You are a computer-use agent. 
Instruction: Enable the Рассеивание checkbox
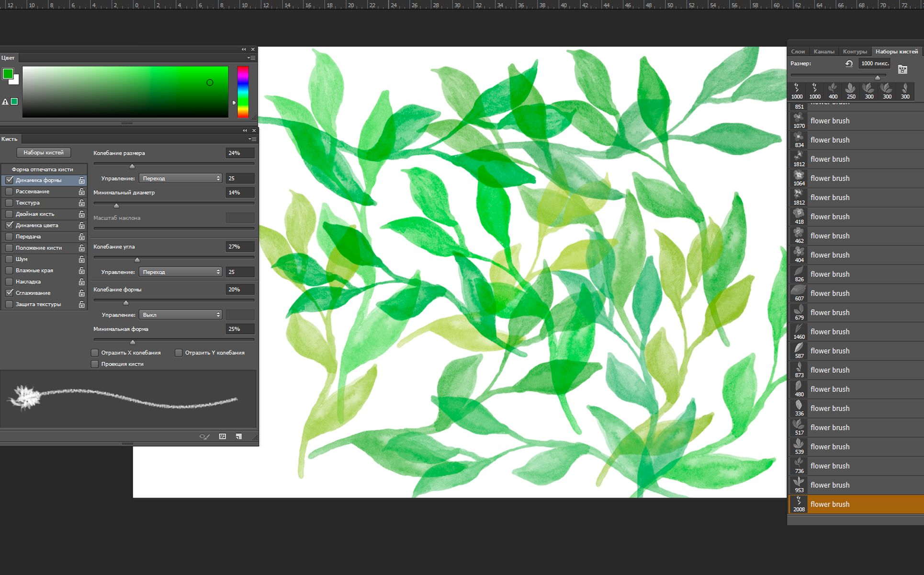pos(9,192)
